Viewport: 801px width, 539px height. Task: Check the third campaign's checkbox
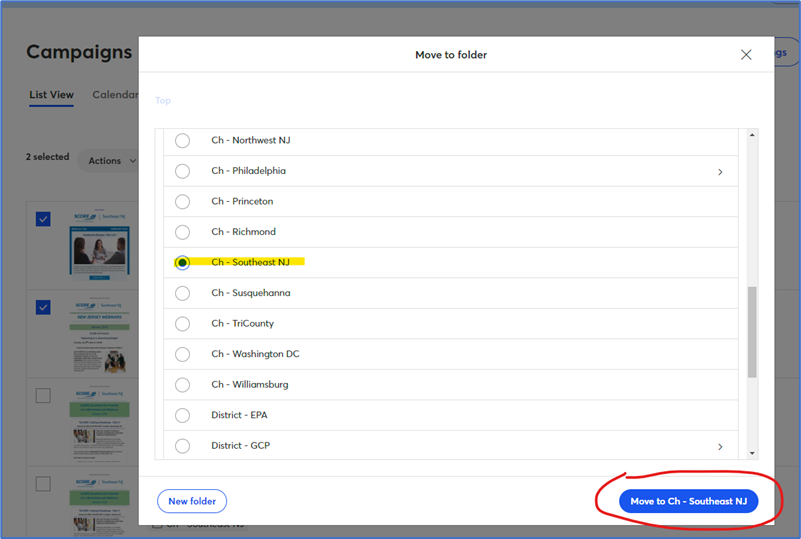tap(43, 396)
